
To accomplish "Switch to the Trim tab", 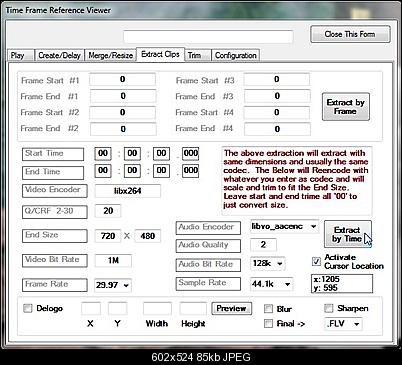I will [x=198, y=55].
